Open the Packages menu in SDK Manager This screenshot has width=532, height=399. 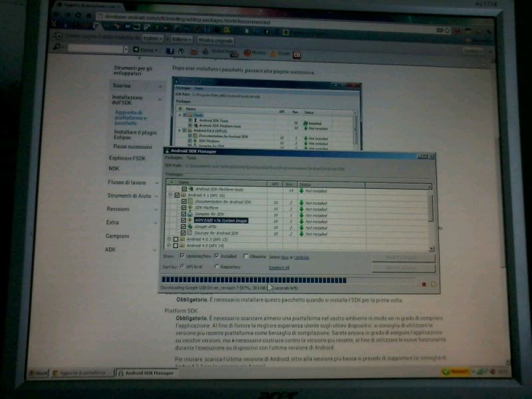[x=174, y=158]
